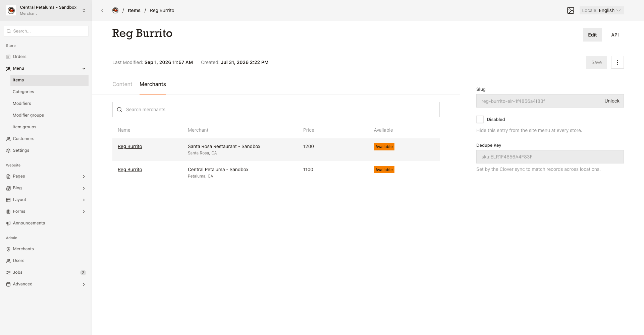This screenshot has height=335, width=644.
Task: Click the Announcements megaphone icon
Action: coord(8,223)
